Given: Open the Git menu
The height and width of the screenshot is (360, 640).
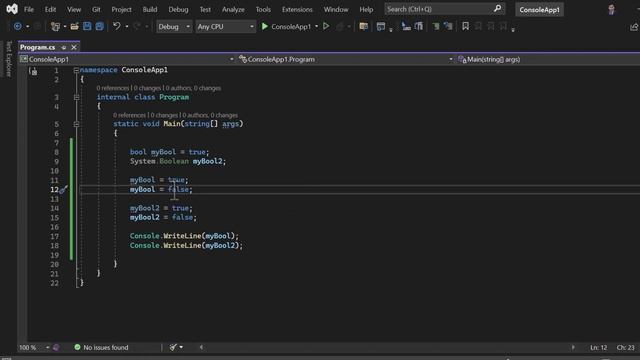Looking at the screenshot, I should tap(96, 9).
